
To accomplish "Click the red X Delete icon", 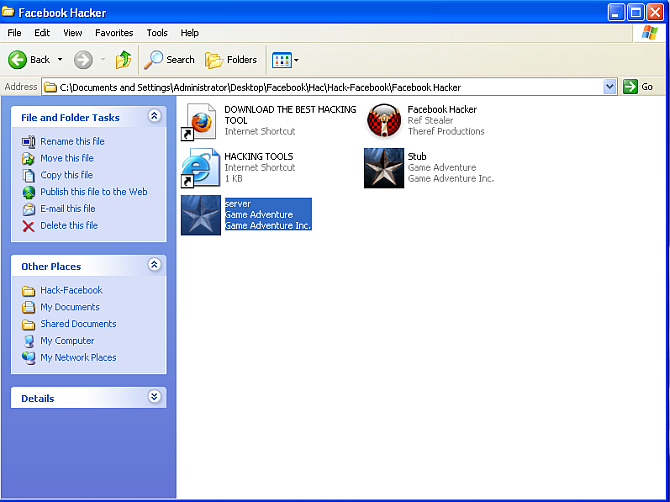I will click(x=29, y=226).
